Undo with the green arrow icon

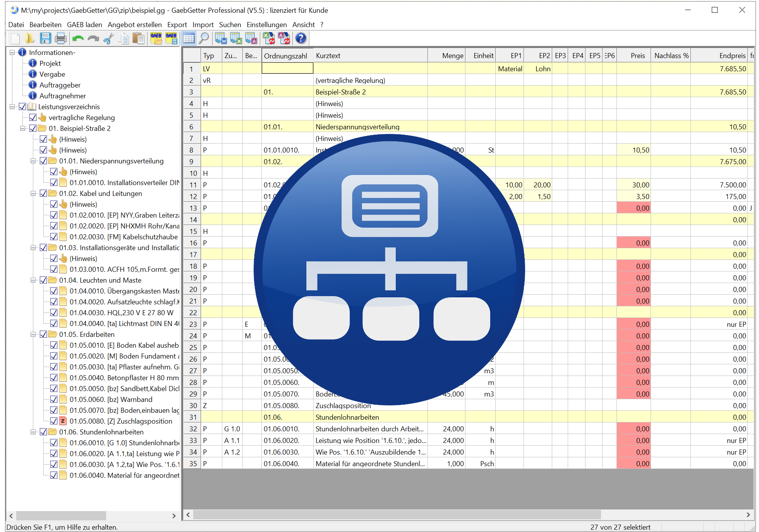[78, 38]
